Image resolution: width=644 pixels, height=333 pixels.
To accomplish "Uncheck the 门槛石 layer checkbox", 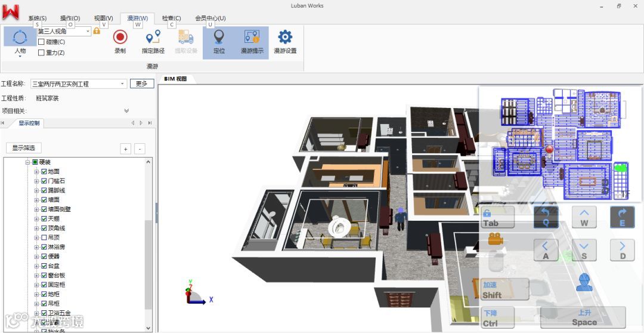I will [44, 181].
